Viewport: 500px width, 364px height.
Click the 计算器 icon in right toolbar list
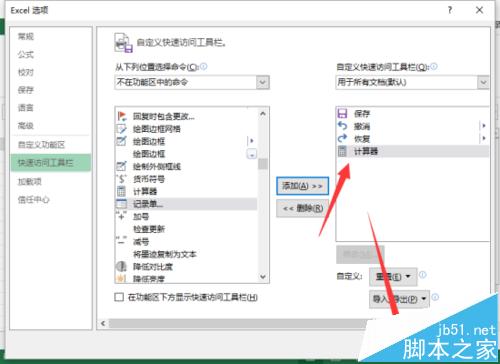point(342,151)
